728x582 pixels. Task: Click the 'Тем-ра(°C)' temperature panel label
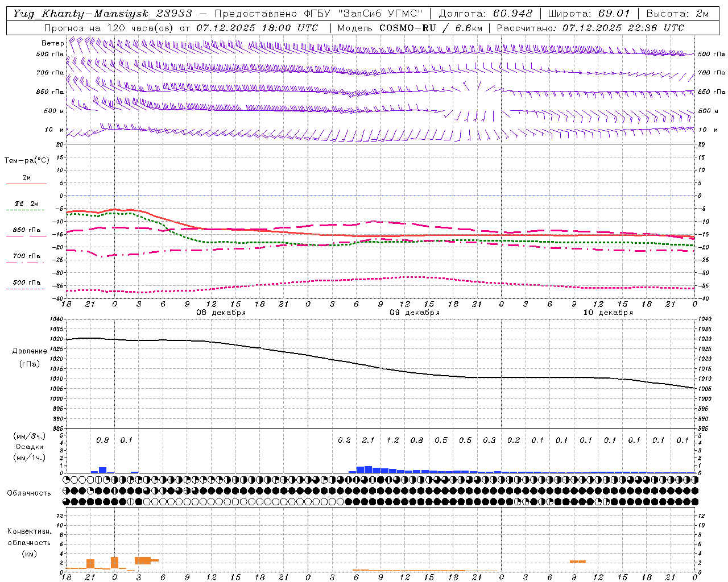27,161
